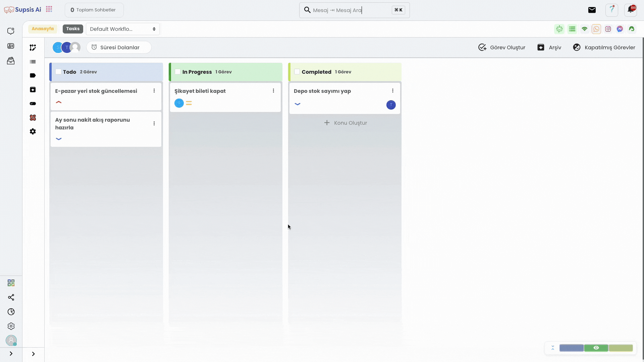Click the user profile avatar at bottom left
644x362 pixels.
point(11,341)
